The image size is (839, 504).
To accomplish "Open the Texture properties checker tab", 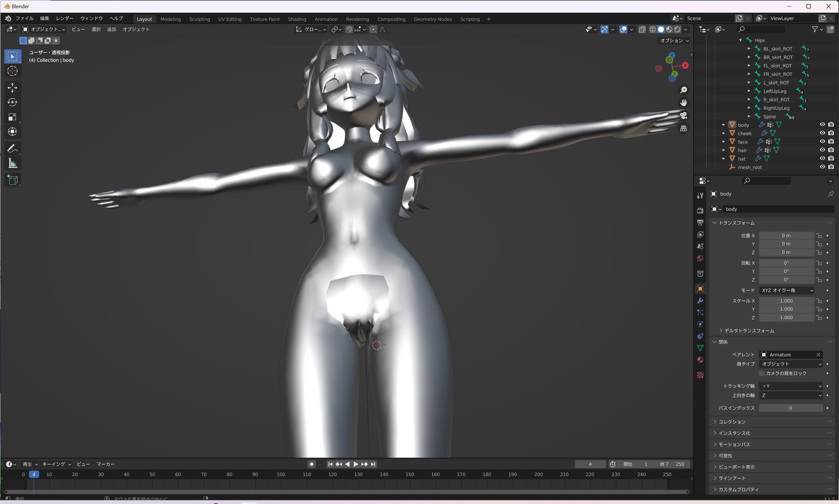I will pyautogui.click(x=700, y=375).
